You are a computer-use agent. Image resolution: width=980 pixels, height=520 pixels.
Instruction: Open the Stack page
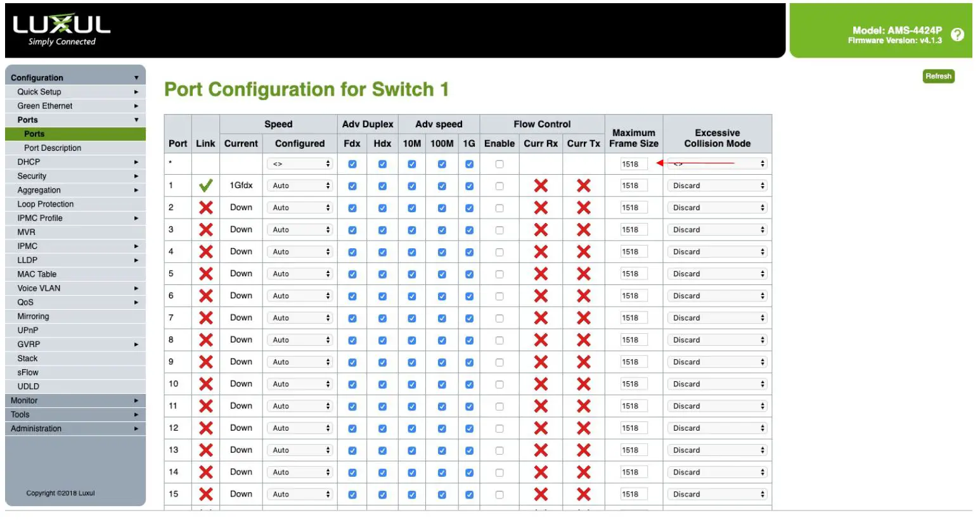[x=75, y=358]
